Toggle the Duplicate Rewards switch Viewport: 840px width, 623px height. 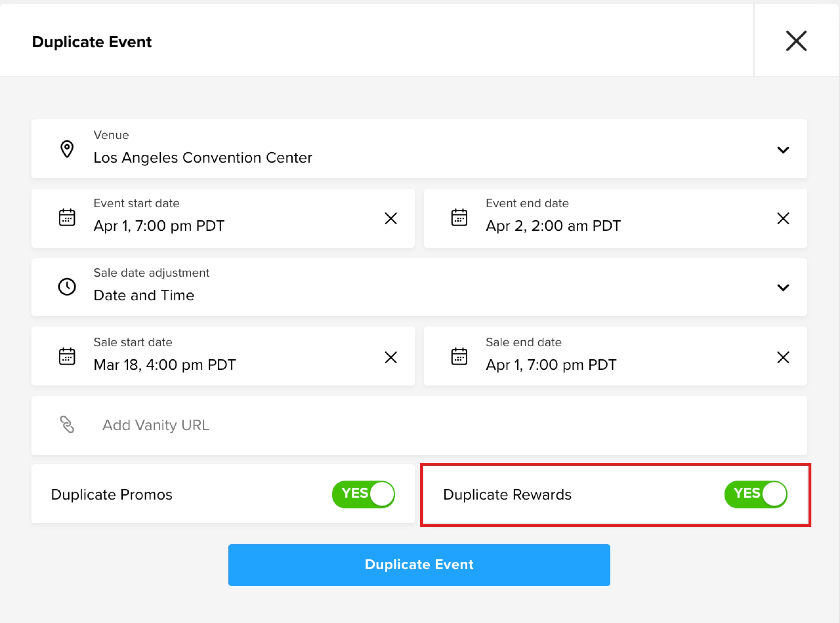tap(756, 494)
